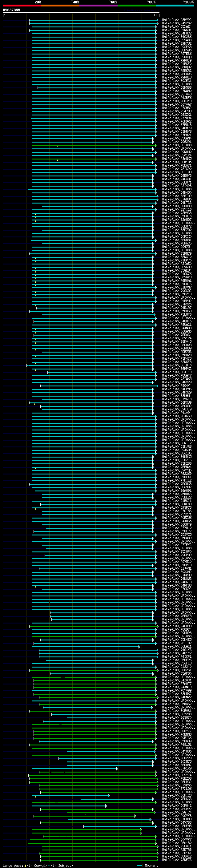Open hit UniRef100_A8HVP2
Image resolution: width=197 pixels, height=868 pixels.
[x=176, y=20]
